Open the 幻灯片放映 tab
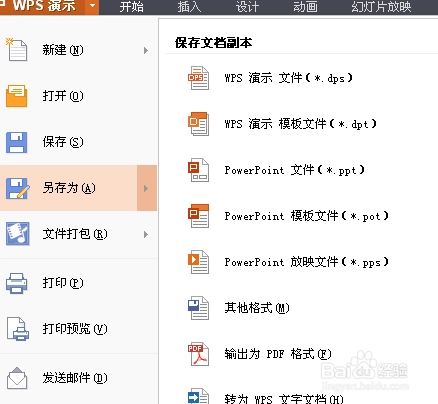438x404 pixels. tap(381, 7)
